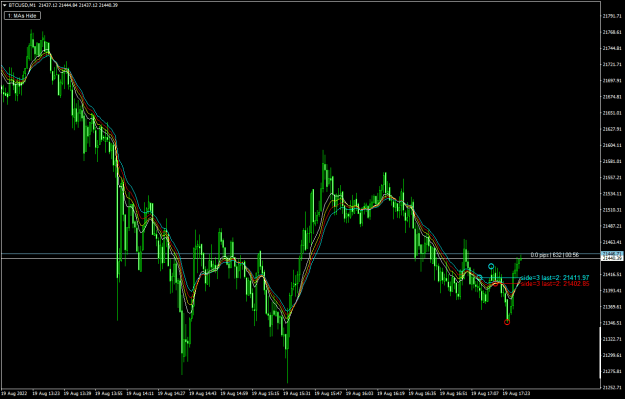This screenshot has height=399, width=625.
Task: Click the '19 Aug 15:31' time axis label
Action: [297, 393]
